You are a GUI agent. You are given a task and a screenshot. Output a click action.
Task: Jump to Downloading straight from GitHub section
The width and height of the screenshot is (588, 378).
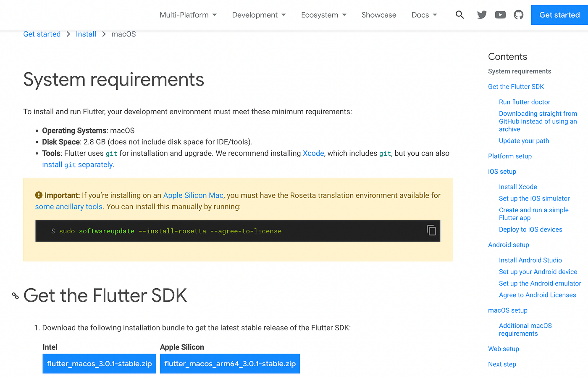538,121
